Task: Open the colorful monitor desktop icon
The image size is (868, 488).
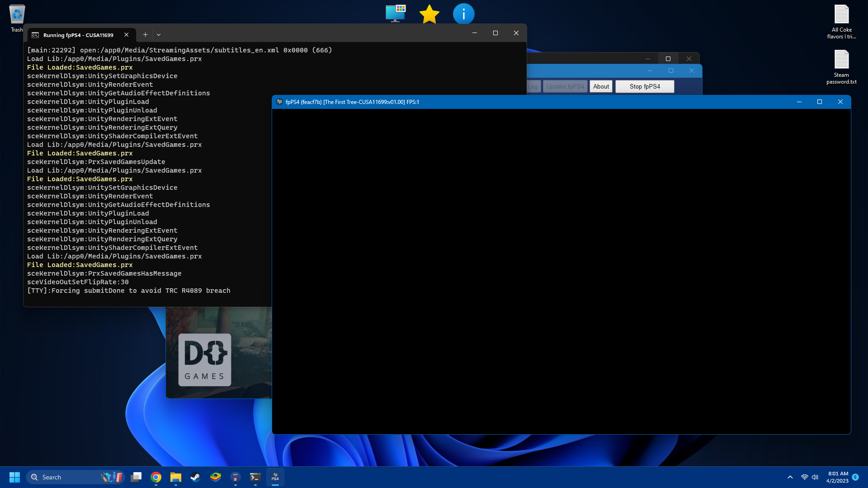Action: pos(395,14)
